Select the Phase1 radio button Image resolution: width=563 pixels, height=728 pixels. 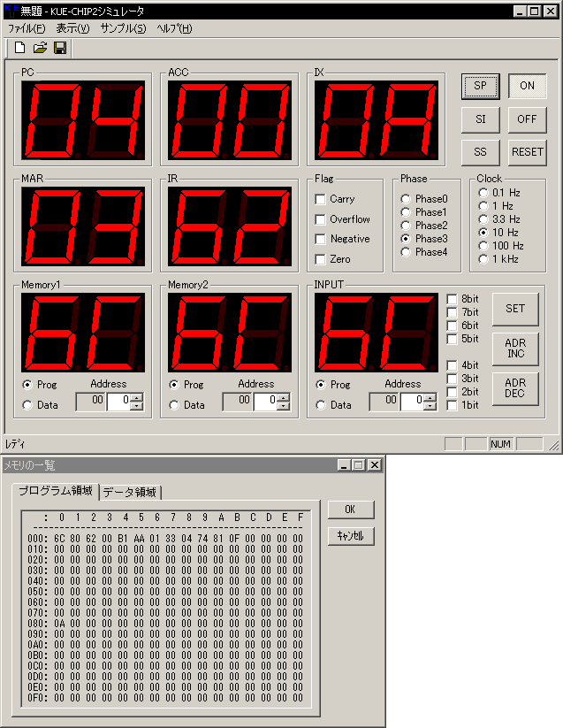406,212
